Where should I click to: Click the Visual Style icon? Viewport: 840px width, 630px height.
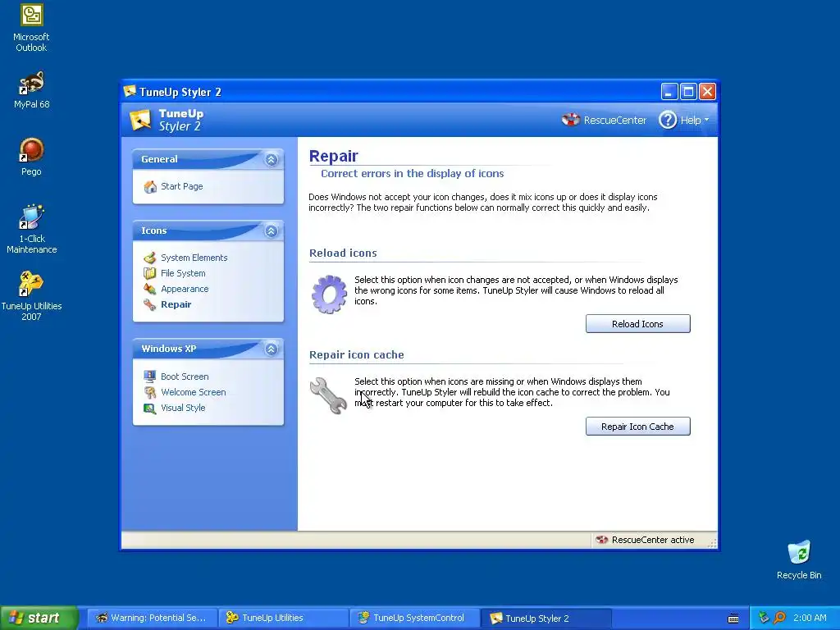(x=150, y=408)
